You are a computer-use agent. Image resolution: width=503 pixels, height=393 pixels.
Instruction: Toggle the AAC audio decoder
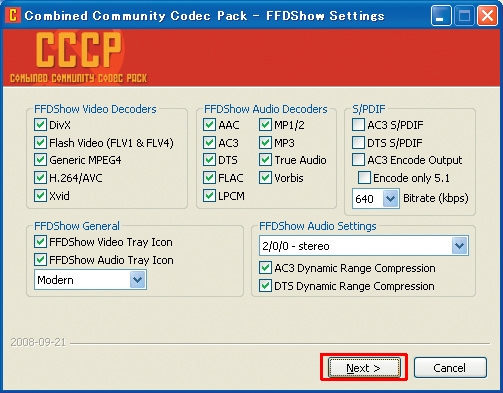tap(209, 125)
